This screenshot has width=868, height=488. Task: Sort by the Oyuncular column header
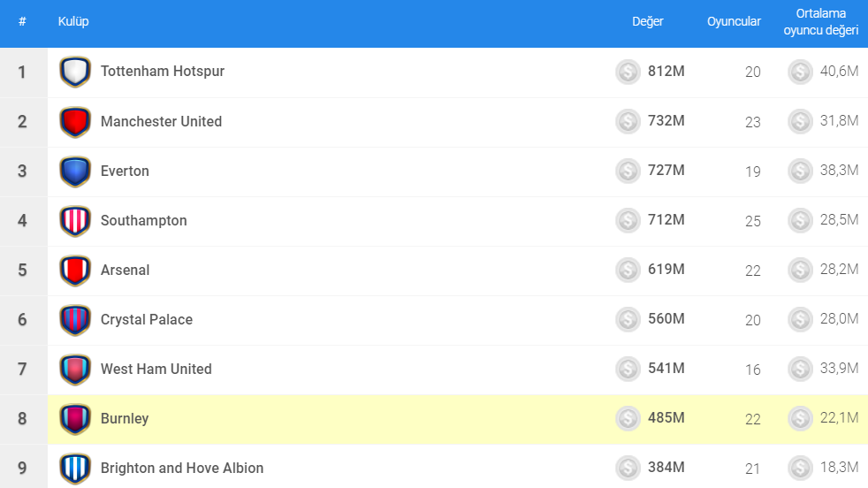click(x=734, y=21)
